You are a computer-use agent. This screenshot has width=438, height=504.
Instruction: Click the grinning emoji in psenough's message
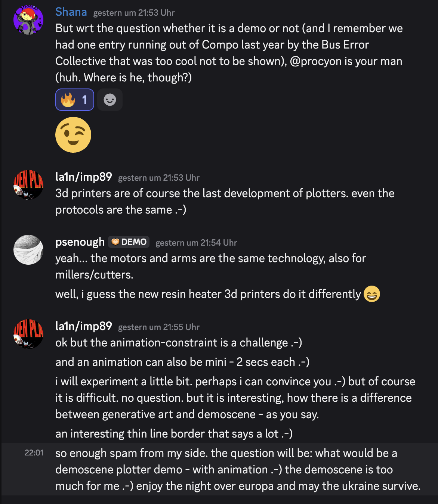pos(371,294)
